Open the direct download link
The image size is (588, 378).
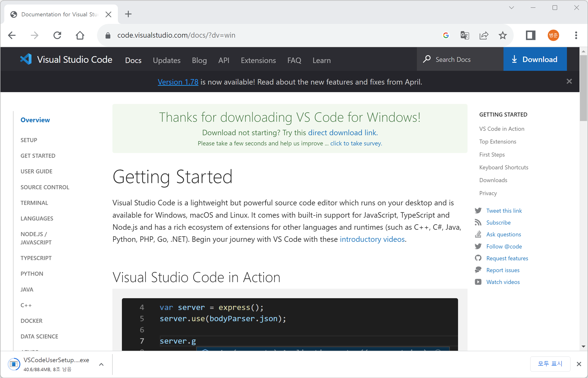tap(342, 132)
